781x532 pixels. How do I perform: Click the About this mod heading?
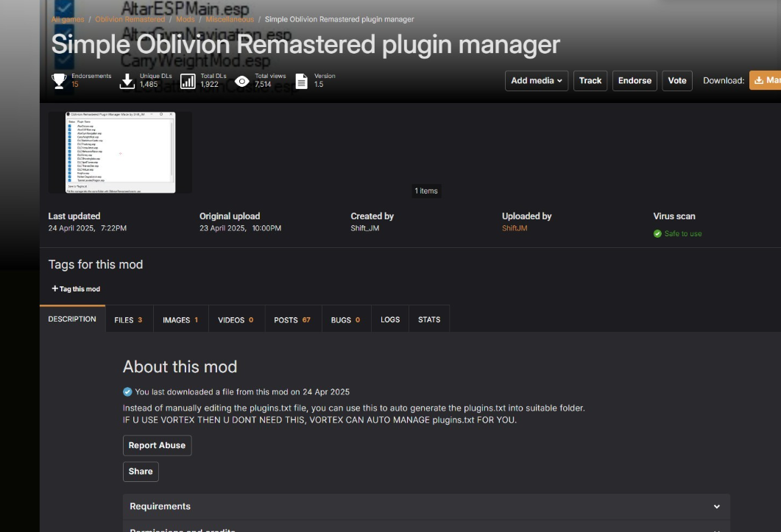180,366
